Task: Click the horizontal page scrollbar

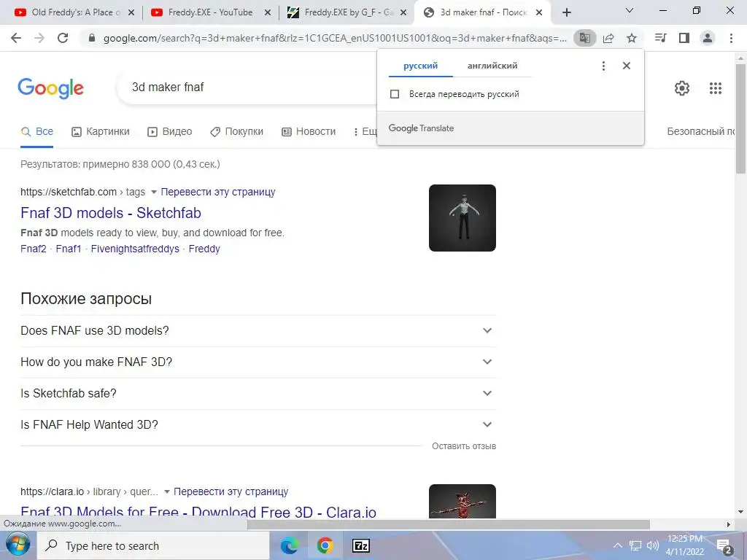Action: point(448,524)
